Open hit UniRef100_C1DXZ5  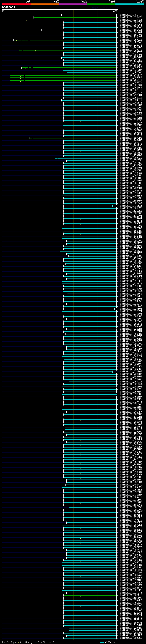[131, 17]
